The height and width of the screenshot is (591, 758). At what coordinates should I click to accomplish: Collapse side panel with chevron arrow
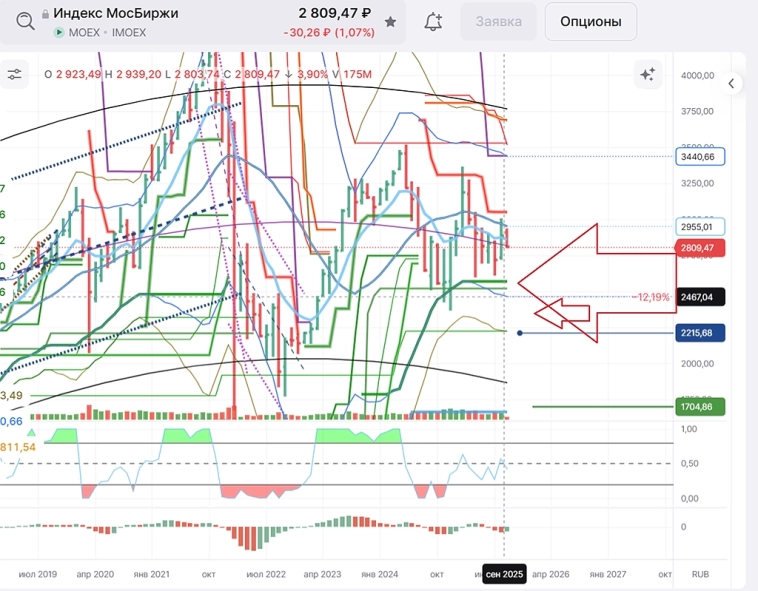coord(732,84)
